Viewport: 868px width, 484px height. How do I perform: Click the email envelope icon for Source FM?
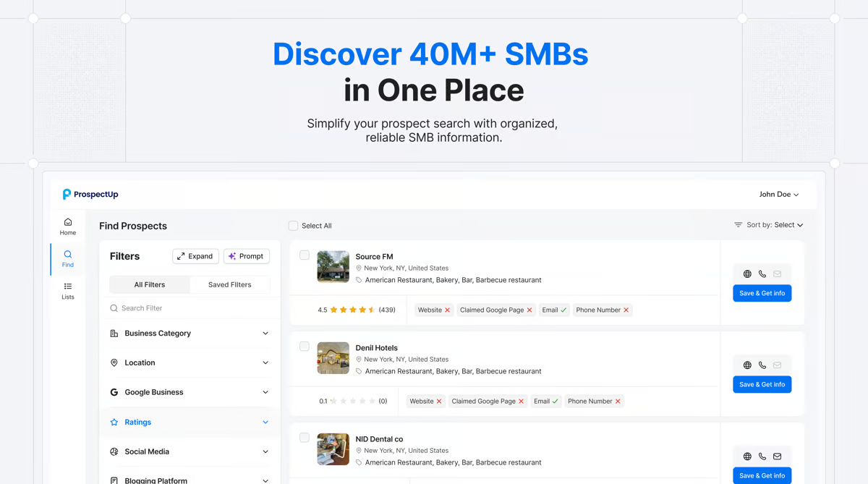[x=778, y=274]
